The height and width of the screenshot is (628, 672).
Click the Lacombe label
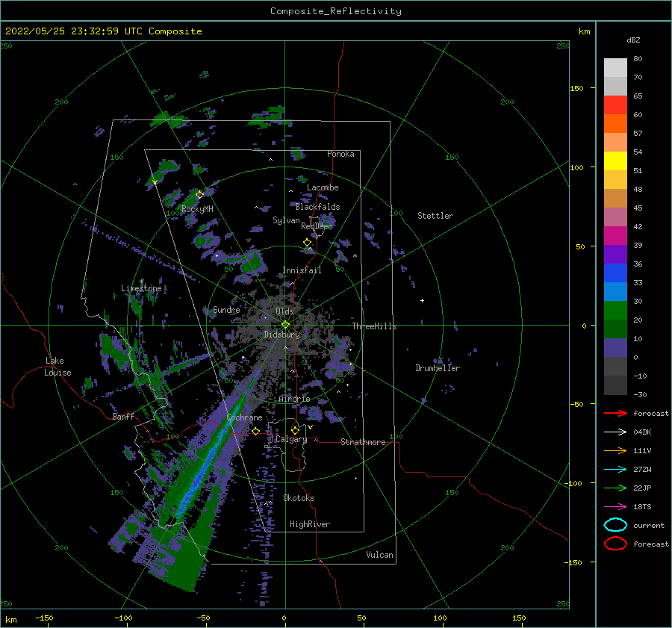tap(323, 187)
